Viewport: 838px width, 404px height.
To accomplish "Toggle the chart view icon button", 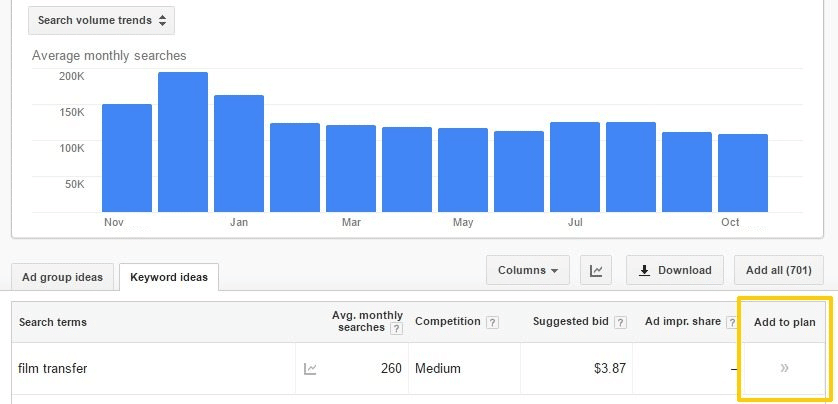I will [595, 270].
